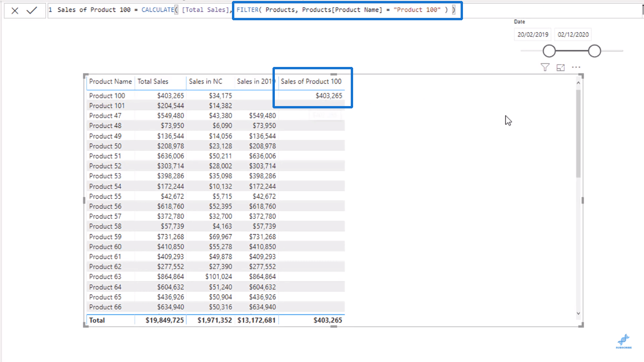Select the Product 61 row name

pyautogui.click(x=105, y=256)
